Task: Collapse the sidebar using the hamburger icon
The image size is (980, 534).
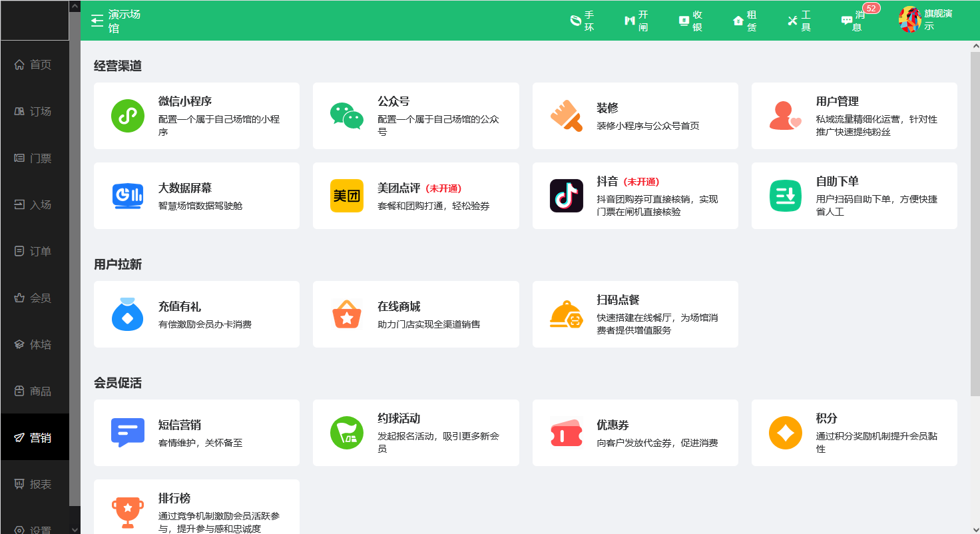Action: [97, 19]
